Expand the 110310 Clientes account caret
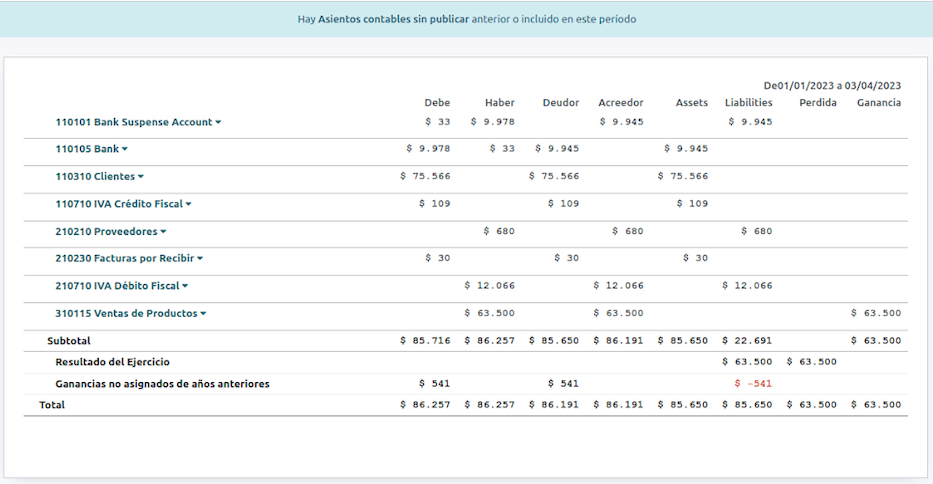 [141, 177]
